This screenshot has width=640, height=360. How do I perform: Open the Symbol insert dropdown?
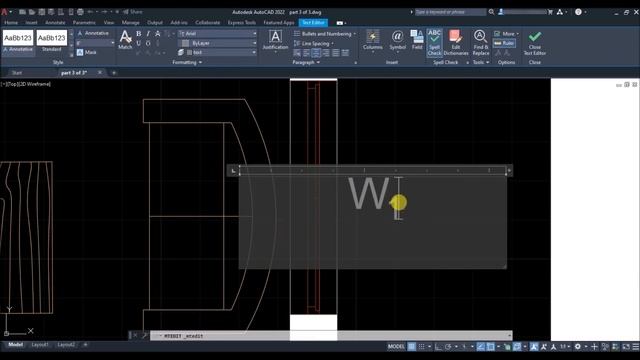[397, 40]
